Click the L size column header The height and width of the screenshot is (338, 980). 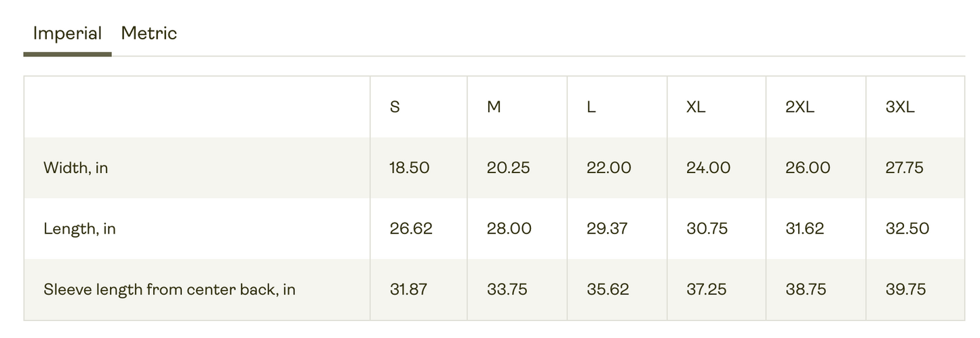coord(591,107)
